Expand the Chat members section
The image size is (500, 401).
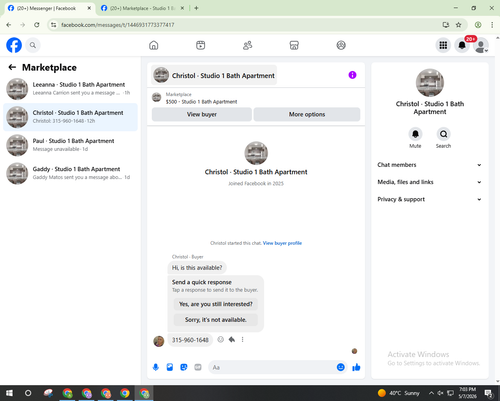(x=429, y=165)
